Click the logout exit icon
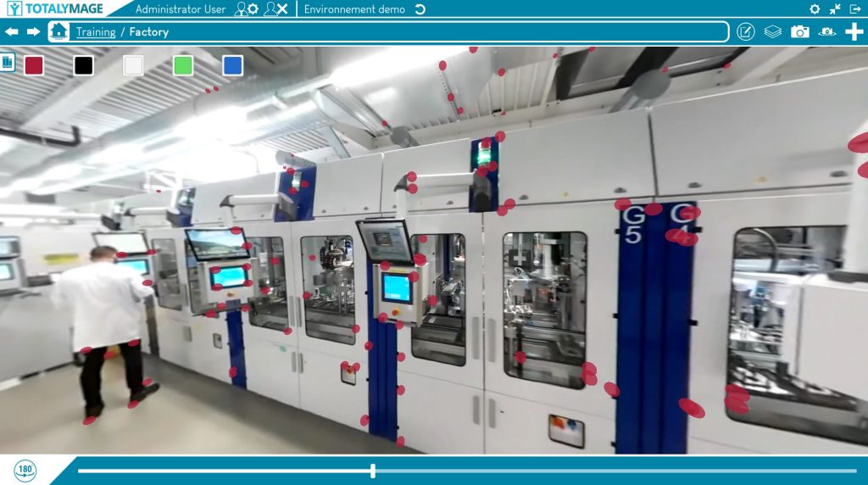The width and height of the screenshot is (868, 485). (855, 8)
